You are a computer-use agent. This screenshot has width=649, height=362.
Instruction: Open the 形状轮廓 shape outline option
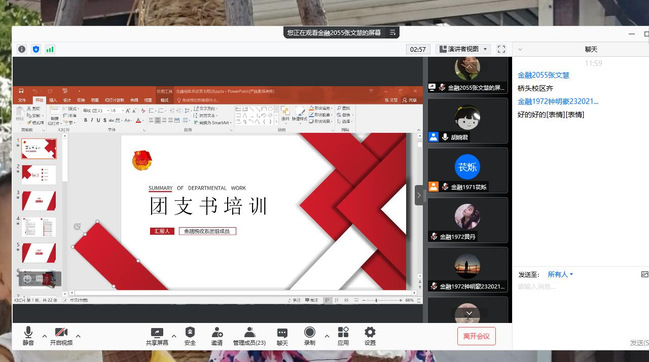tap(320, 115)
